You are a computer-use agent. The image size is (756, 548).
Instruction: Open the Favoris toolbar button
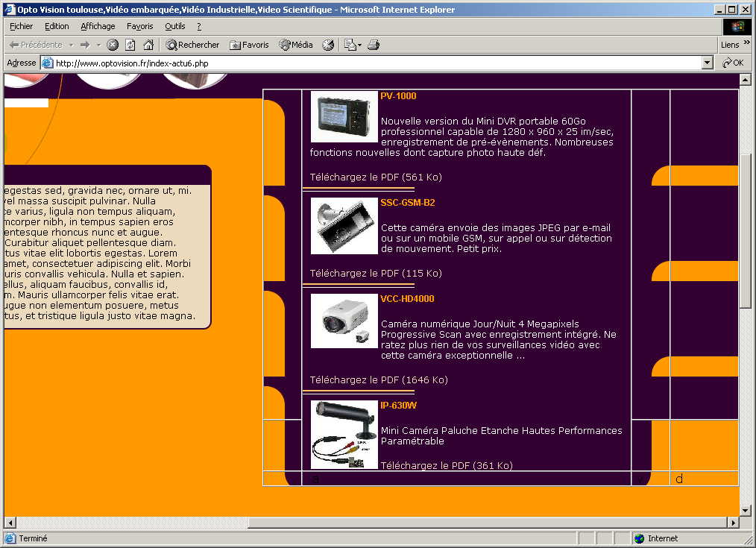pos(249,45)
